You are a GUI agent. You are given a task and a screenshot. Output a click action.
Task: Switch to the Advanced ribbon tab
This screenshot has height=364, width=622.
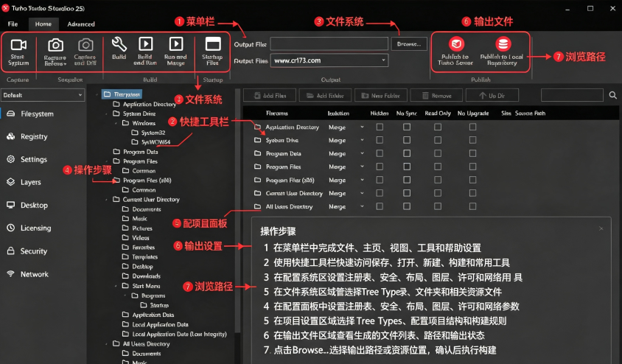coord(81,24)
